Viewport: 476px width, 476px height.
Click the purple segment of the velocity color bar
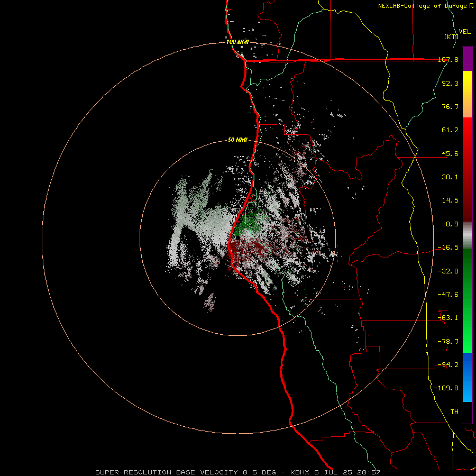coord(467,59)
